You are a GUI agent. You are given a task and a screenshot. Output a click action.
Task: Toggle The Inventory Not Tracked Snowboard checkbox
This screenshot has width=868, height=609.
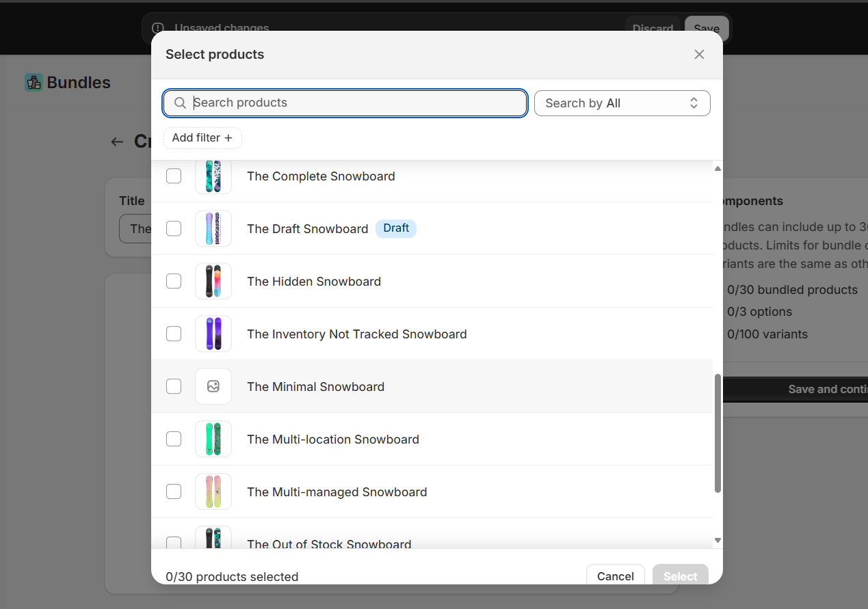click(174, 334)
